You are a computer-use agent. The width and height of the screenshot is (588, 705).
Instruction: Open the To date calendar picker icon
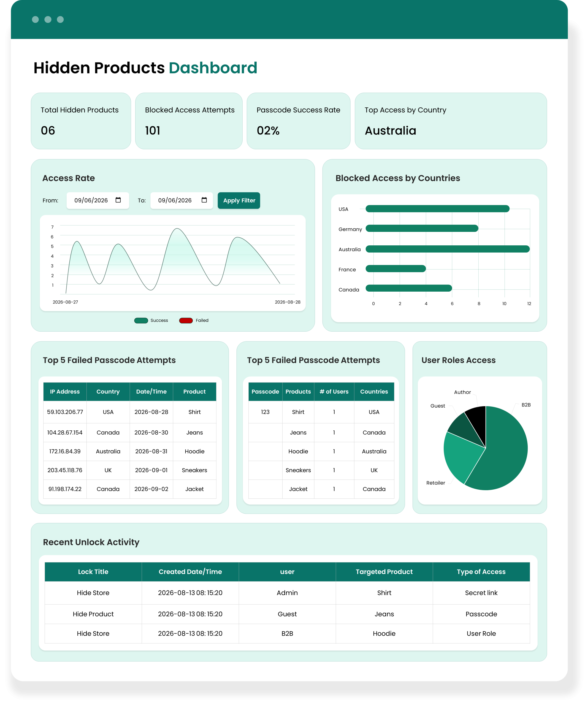point(204,200)
